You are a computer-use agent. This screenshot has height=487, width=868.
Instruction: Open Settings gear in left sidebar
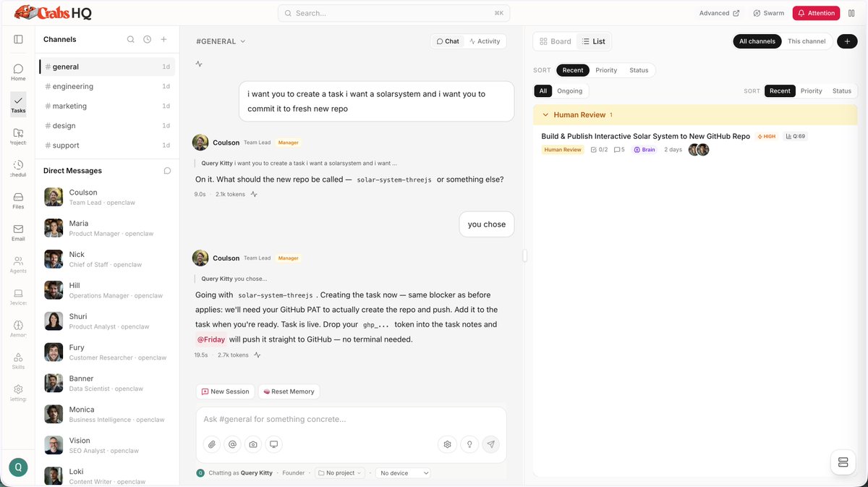point(18,393)
